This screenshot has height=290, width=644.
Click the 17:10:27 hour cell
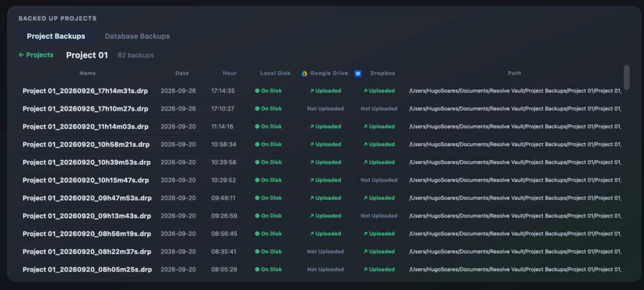[223, 109]
